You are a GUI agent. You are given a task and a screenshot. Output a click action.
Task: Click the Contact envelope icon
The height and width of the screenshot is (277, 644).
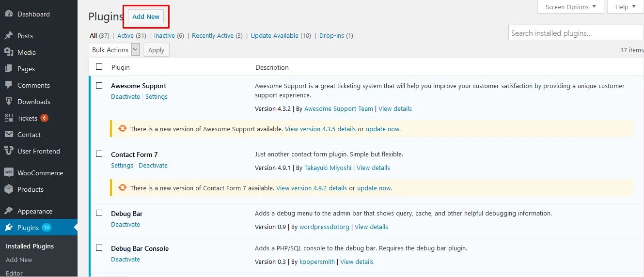click(8, 135)
